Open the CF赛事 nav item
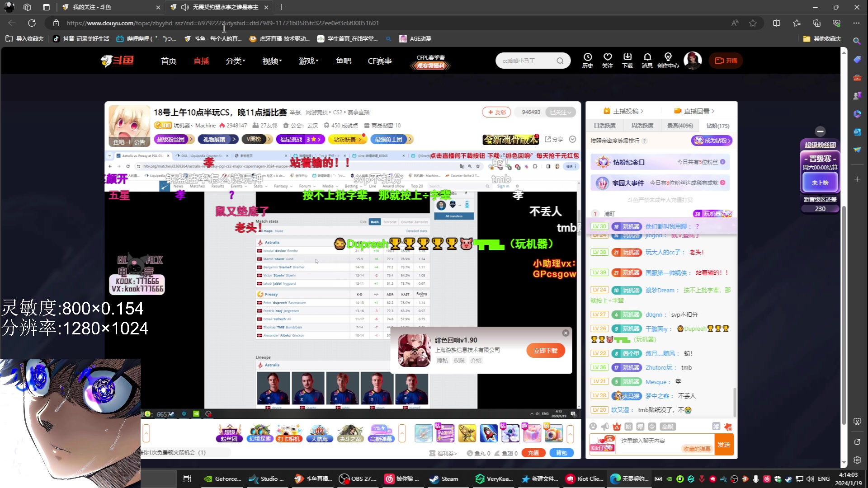The image size is (868, 488). [x=380, y=61]
